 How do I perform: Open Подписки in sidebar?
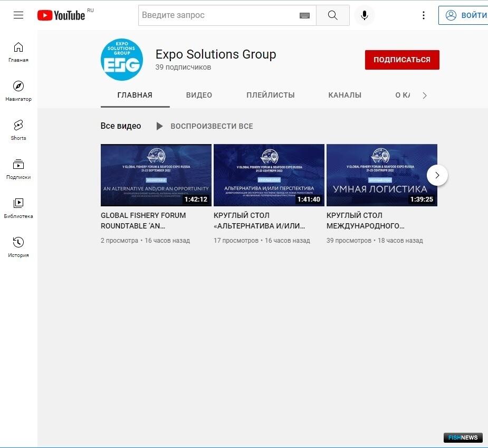pos(18,169)
